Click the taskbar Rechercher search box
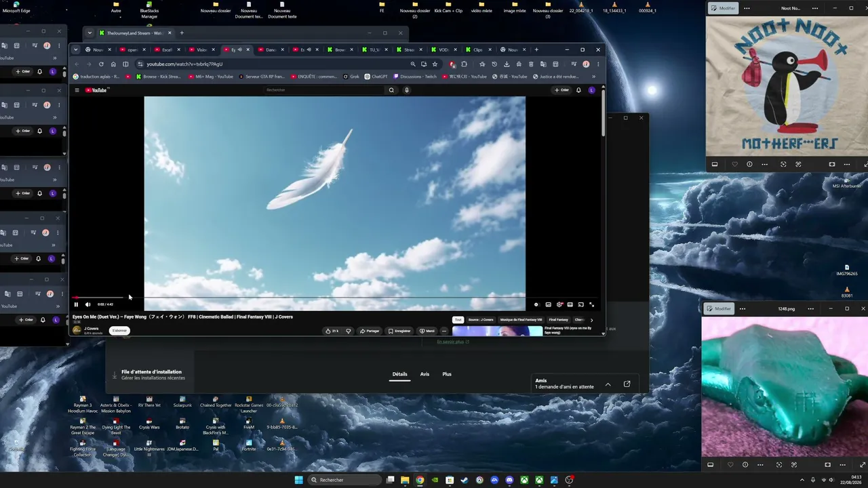This screenshot has height=488, width=868. pos(344,480)
